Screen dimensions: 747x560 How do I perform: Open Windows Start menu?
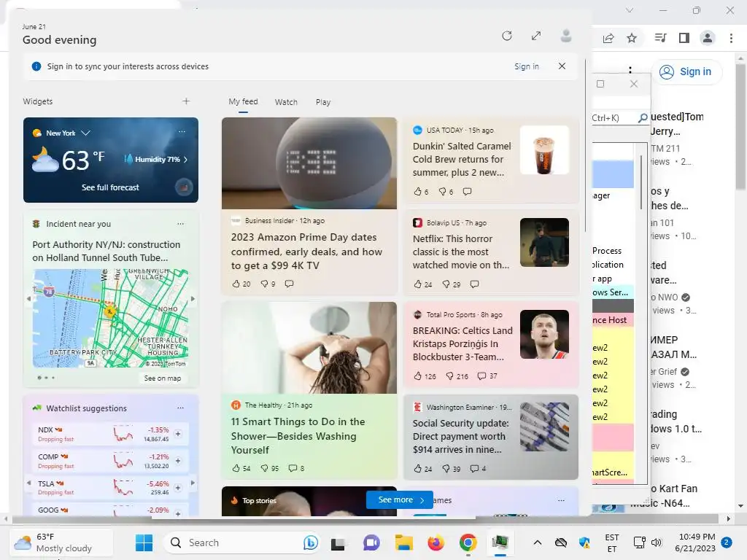(144, 542)
